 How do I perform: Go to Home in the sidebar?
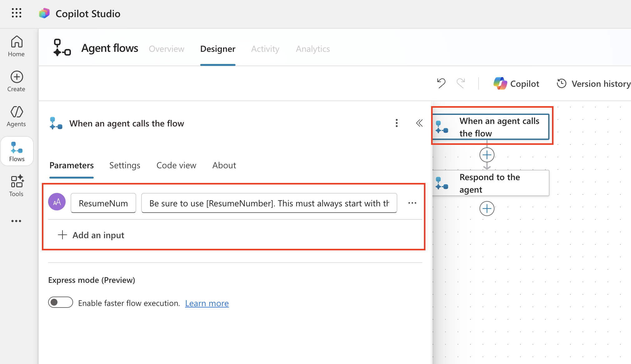pos(16,46)
